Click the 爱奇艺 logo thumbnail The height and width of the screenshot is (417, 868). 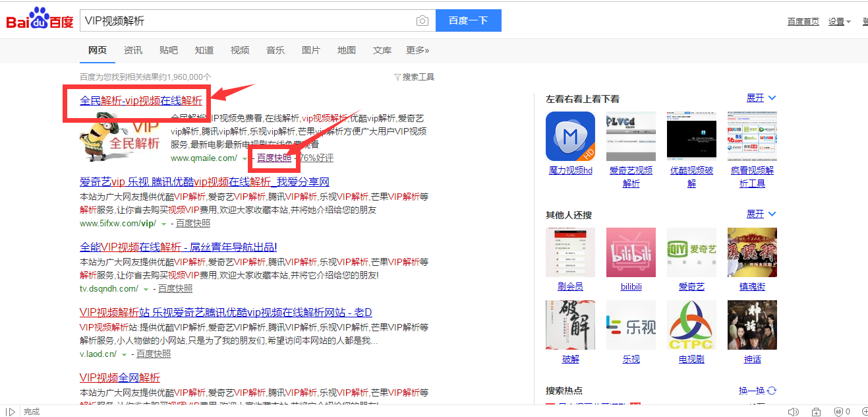pyautogui.click(x=691, y=252)
